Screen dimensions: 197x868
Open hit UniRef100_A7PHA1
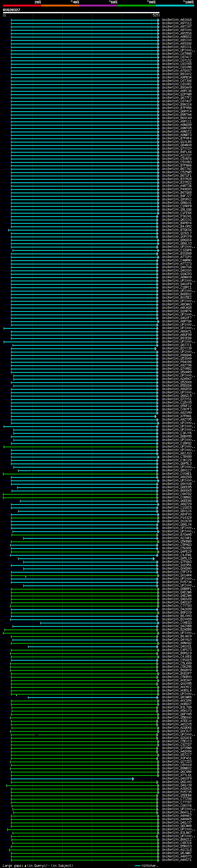pyautogui.click(x=176, y=416)
